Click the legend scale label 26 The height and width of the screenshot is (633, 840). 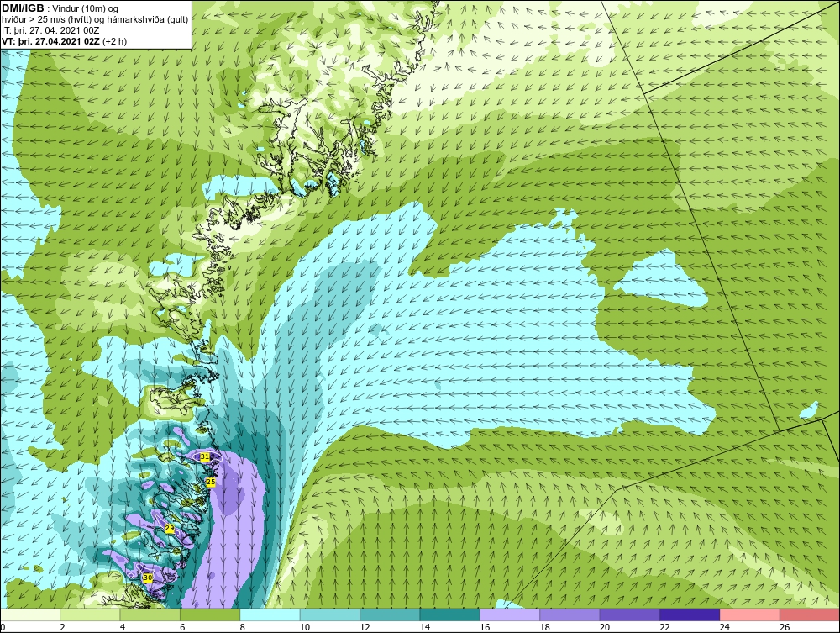tap(785, 627)
